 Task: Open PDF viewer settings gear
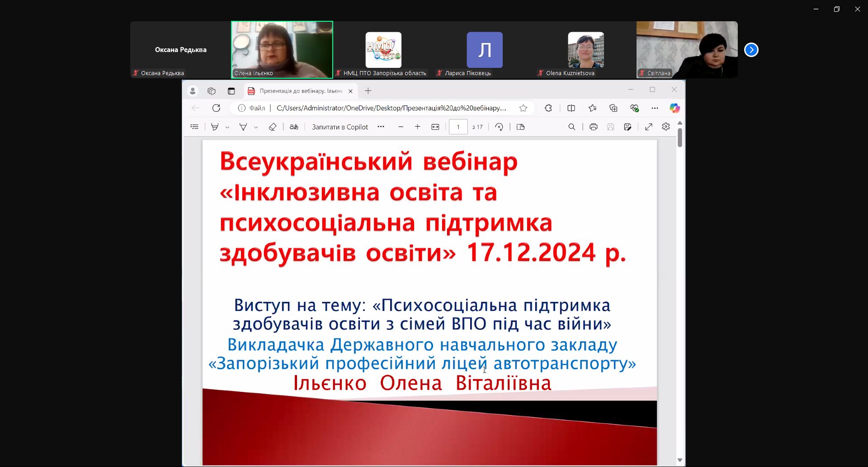pos(666,127)
